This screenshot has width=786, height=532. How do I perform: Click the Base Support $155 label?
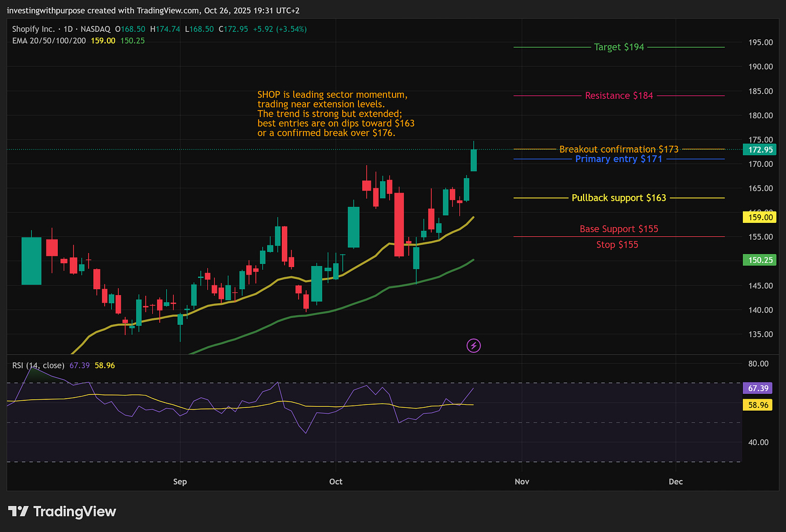(619, 229)
